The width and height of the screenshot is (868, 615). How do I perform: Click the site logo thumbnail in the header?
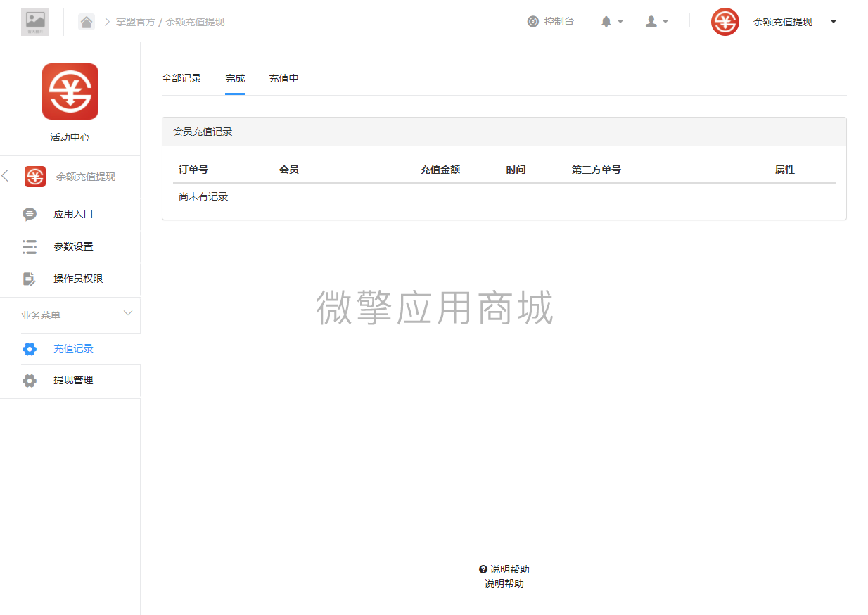pos(35,22)
